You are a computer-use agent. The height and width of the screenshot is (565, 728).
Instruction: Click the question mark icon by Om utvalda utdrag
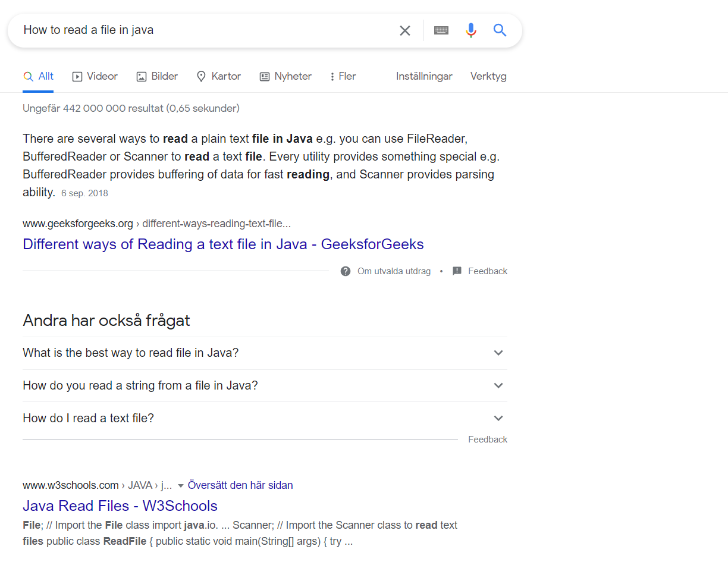point(346,271)
